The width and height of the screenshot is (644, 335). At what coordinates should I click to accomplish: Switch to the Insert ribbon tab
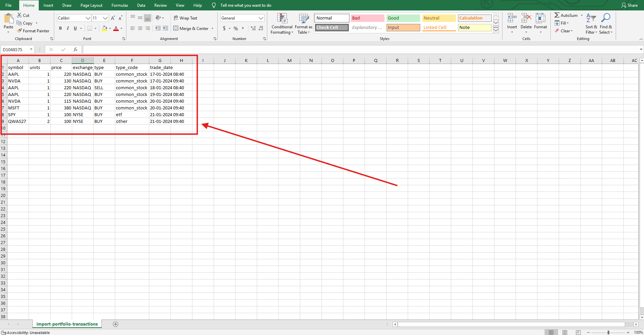[x=48, y=5]
